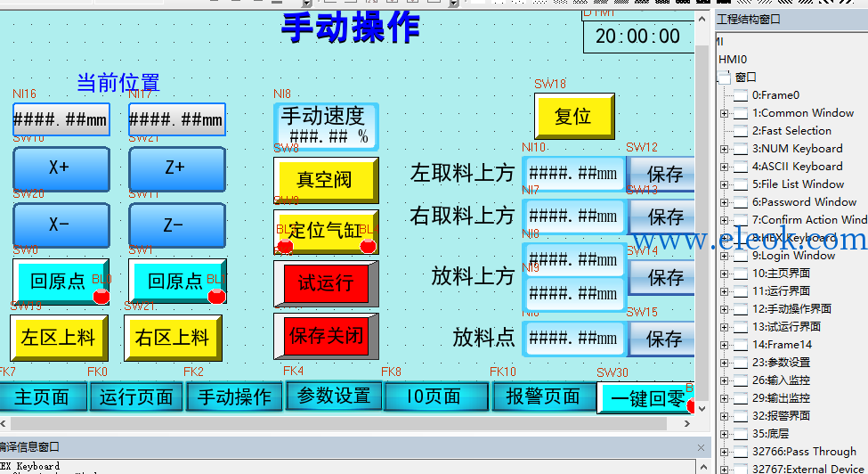Click the folder icon beside 窗口 root node
Image resolution: width=868 pixels, height=474 pixels.
click(x=725, y=78)
